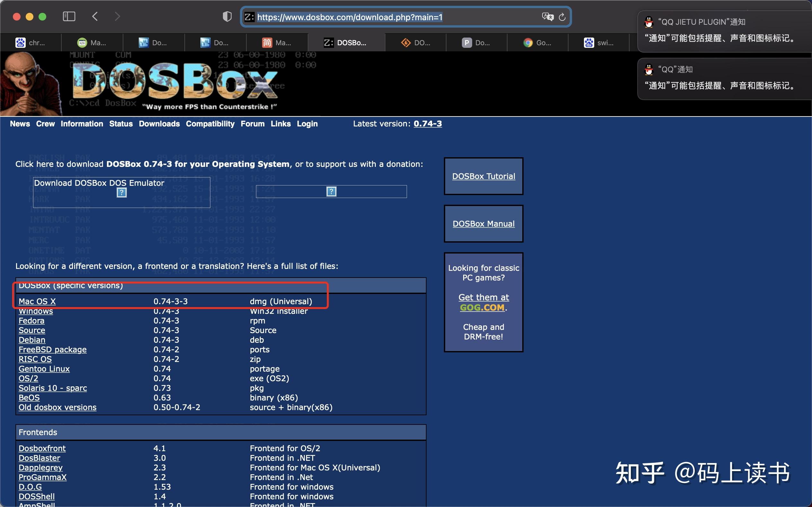Click the question-mark badge in the donation box
Screen dimensions: 812x507
click(331, 191)
